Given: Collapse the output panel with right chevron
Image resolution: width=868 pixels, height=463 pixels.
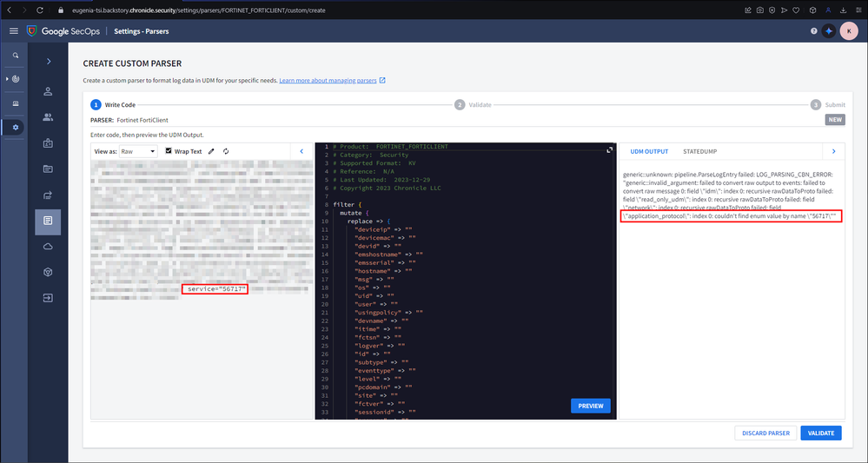Looking at the screenshot, I should pos(833,151).
